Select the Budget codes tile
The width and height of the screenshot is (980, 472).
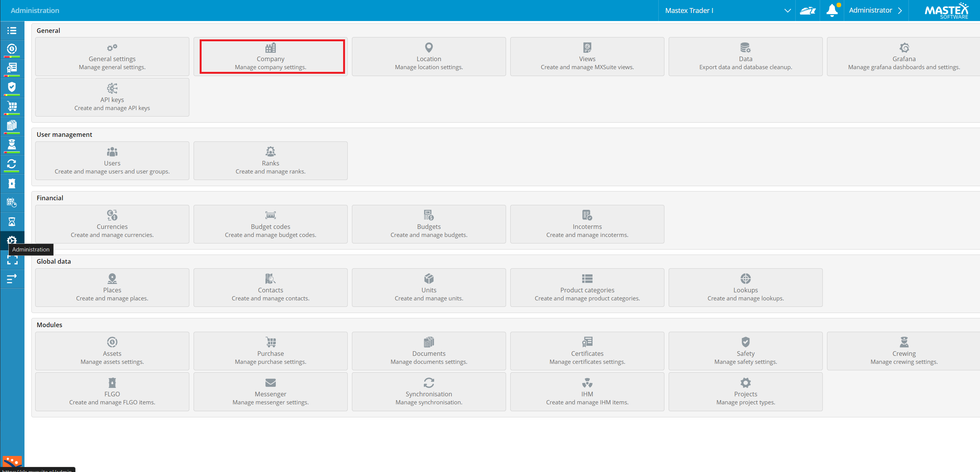[x=270, y=224]
